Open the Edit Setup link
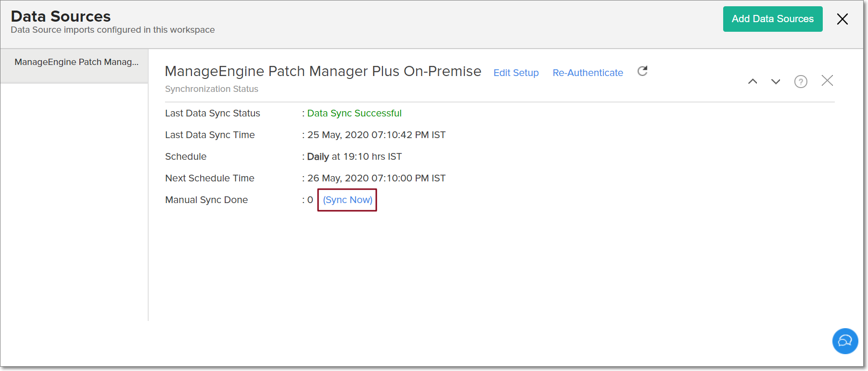 (x=516, y=73)
